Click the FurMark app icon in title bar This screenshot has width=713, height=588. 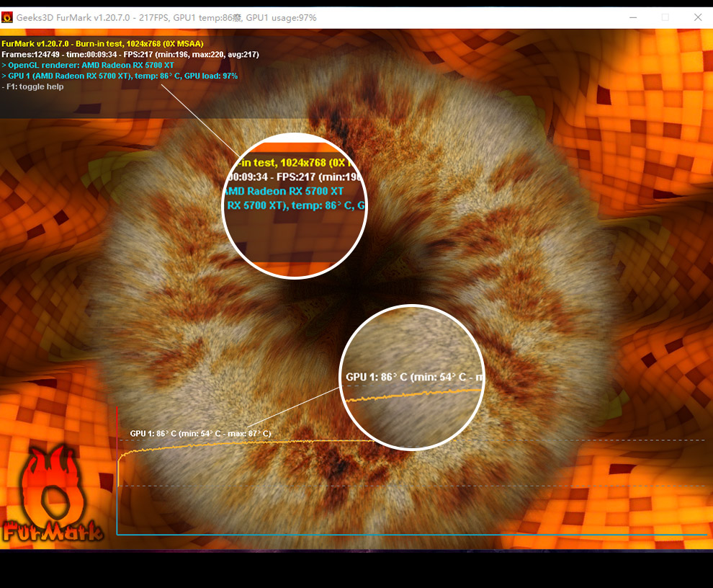coord(7,17)
